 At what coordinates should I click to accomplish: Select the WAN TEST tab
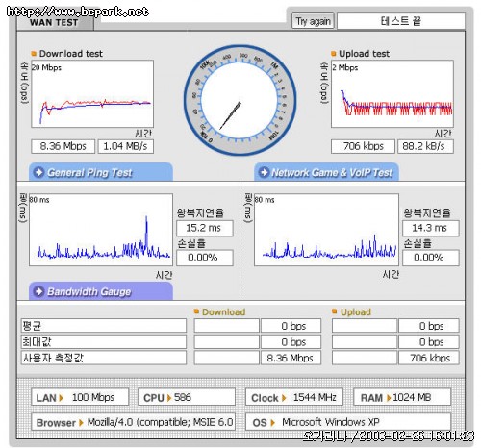(x=55, y=22)
